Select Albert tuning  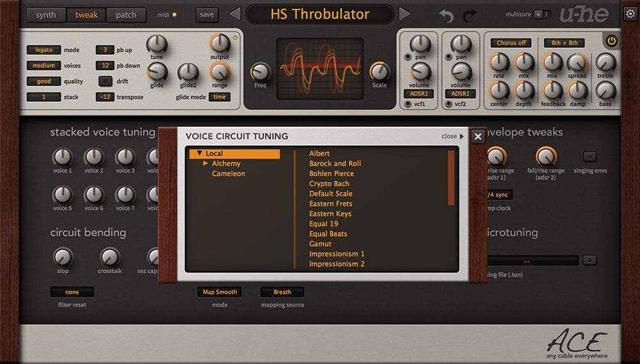tap(319, 154)
